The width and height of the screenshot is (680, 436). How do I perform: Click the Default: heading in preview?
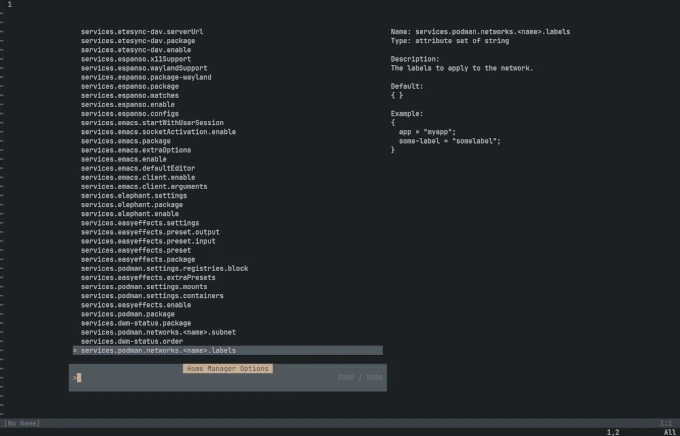(407, 86)
